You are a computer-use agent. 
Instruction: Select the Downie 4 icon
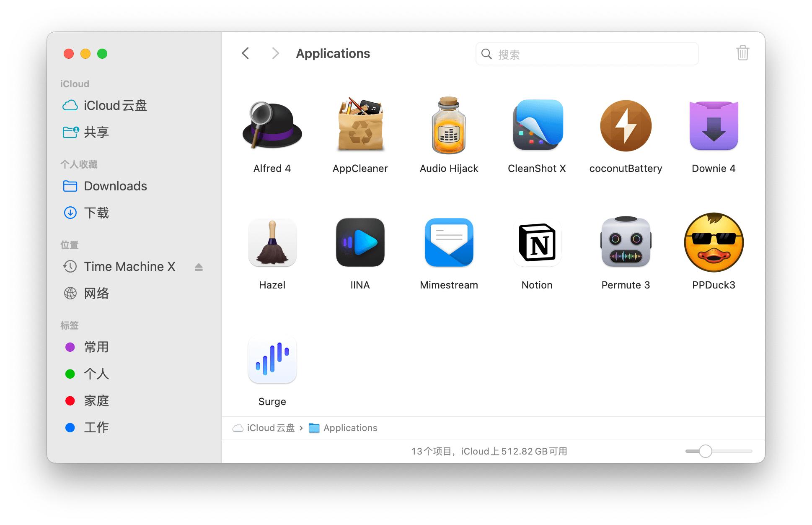[x=714, y=126]
